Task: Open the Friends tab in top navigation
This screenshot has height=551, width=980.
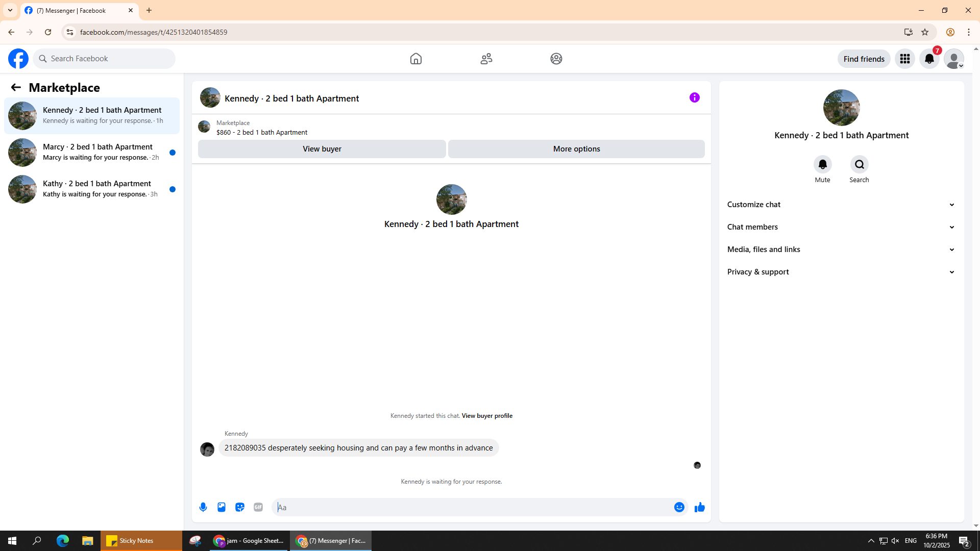Action: (486, 59)
